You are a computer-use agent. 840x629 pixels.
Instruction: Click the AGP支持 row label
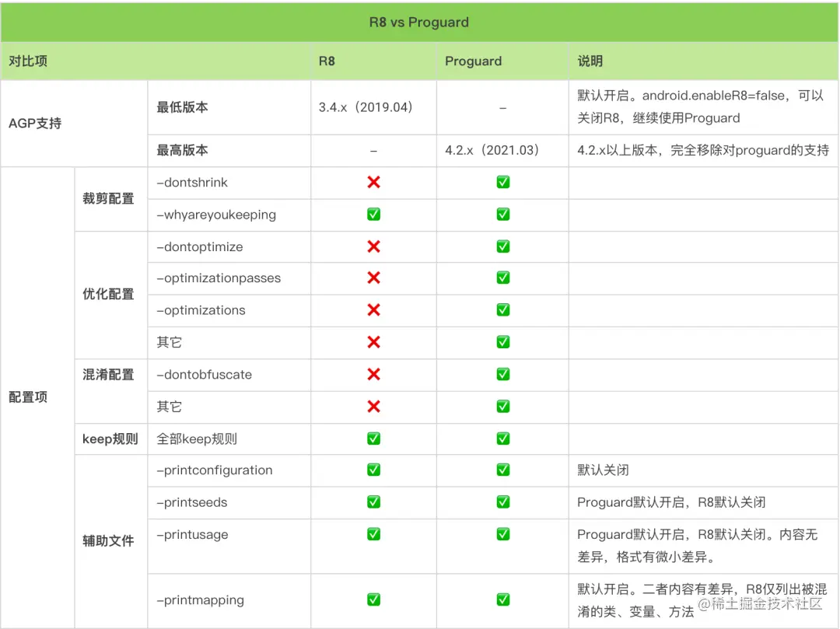point(35,123)
